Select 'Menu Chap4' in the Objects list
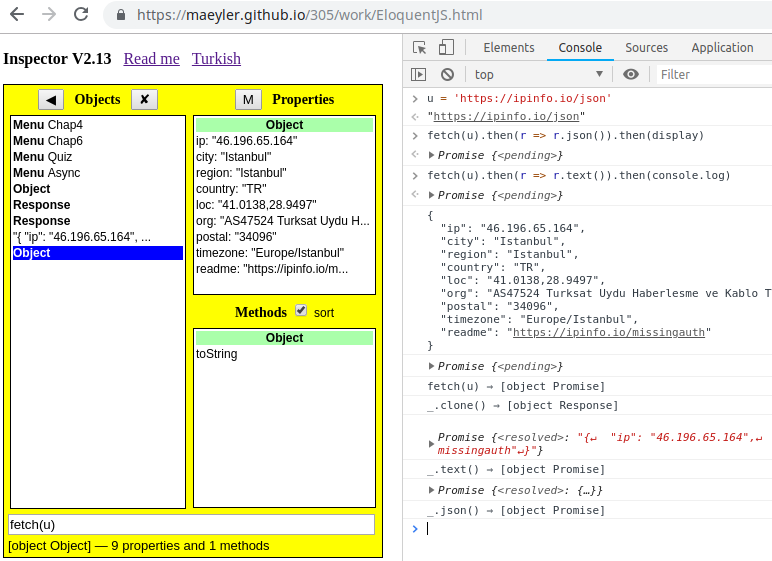The image size is (772, 561). (97, 125)
